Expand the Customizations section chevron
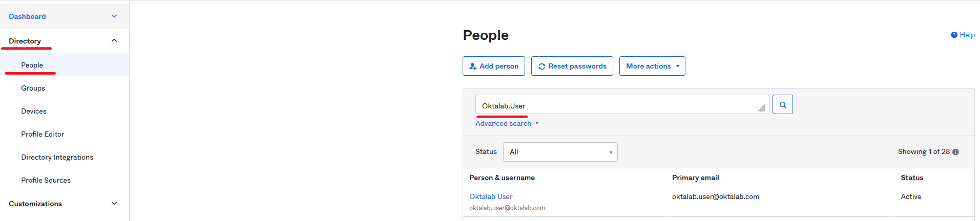 click(x=114, y=204)
